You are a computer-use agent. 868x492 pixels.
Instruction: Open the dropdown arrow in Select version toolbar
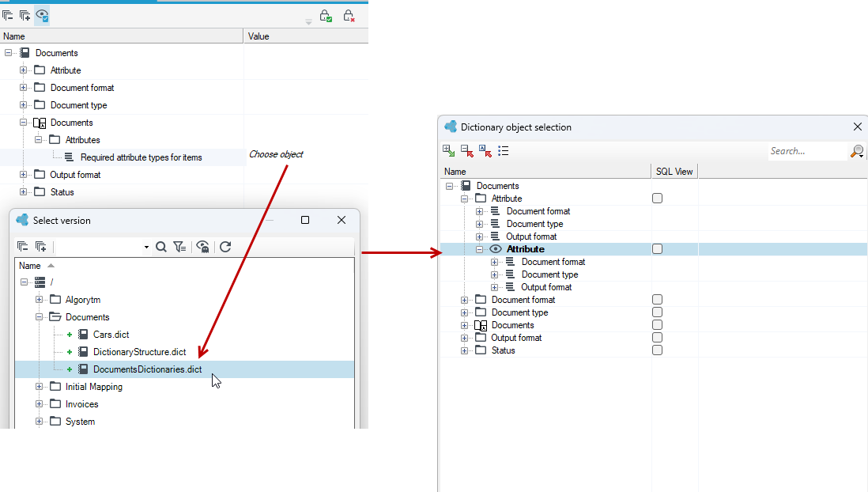[146, 247]
